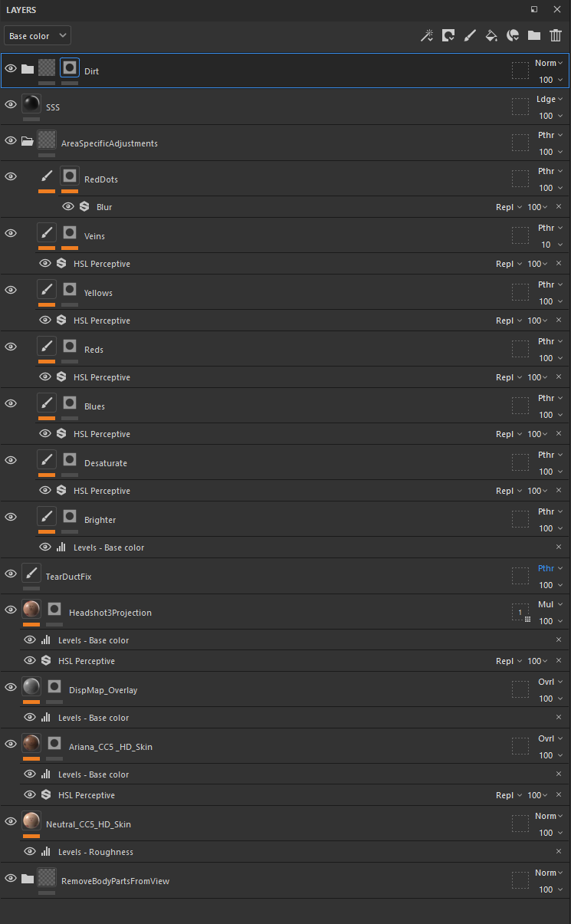This screenshot has height=924, width=571.
Task: Remove the HSL Perceptive effect under Yellows
Action: click(x=559, y=321)
